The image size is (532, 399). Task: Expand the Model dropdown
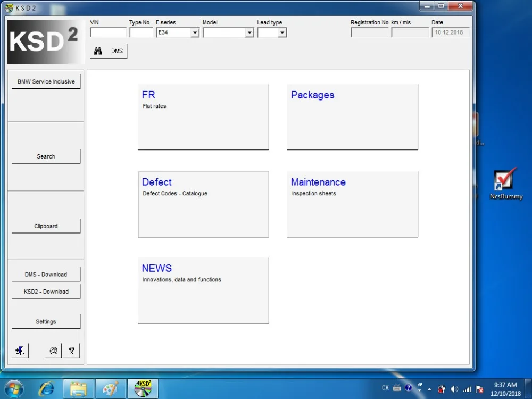pos(250,32)
